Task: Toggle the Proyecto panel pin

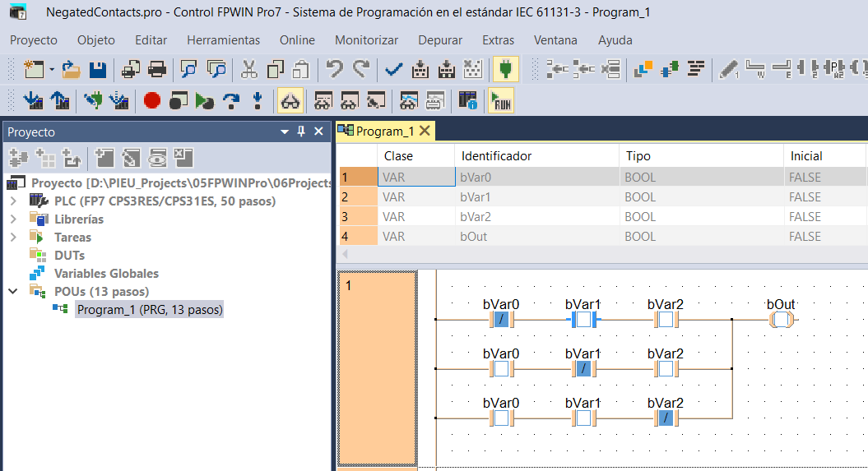Action: [x=301, y=131]
